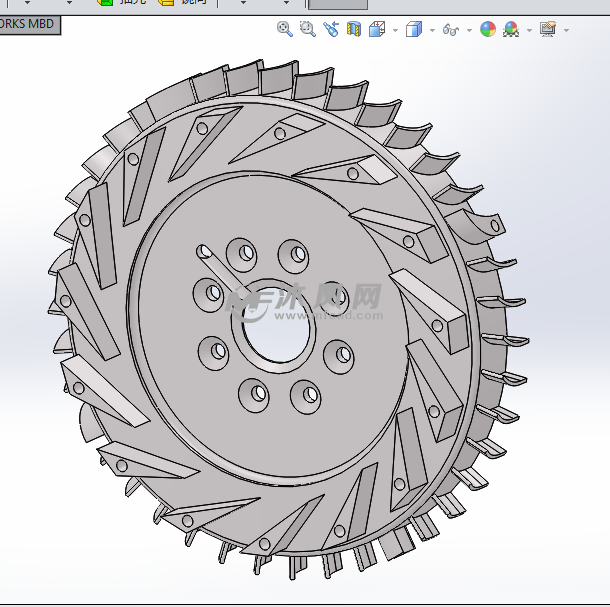
Task: Expand the Hide/Show Items dropdown arrow
Action: [469, 30]
